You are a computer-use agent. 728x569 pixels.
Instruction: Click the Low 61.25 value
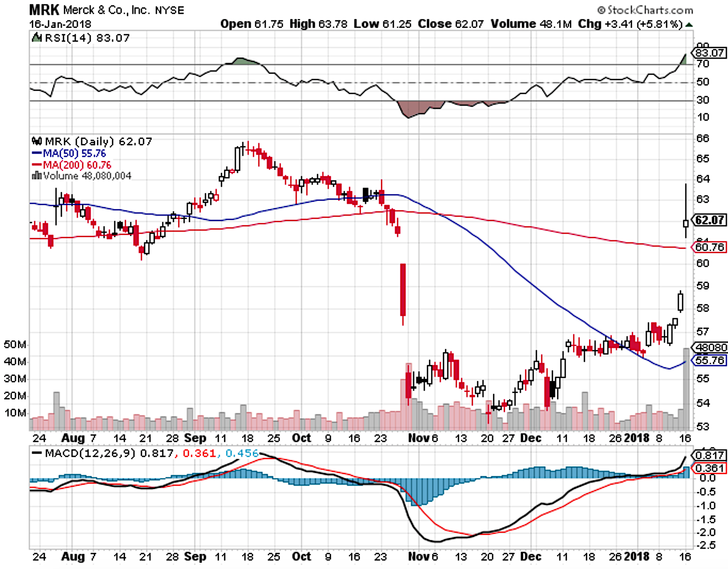coord(383,24)
